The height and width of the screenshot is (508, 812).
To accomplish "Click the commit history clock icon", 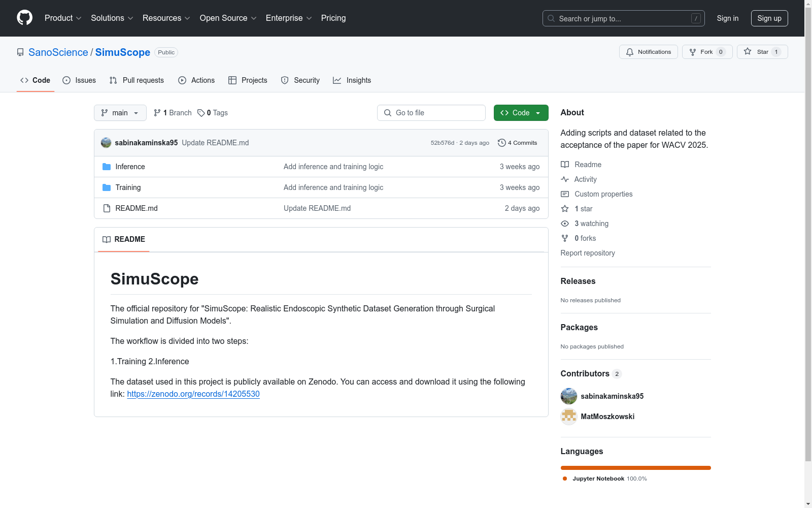I will coord(502,143).
